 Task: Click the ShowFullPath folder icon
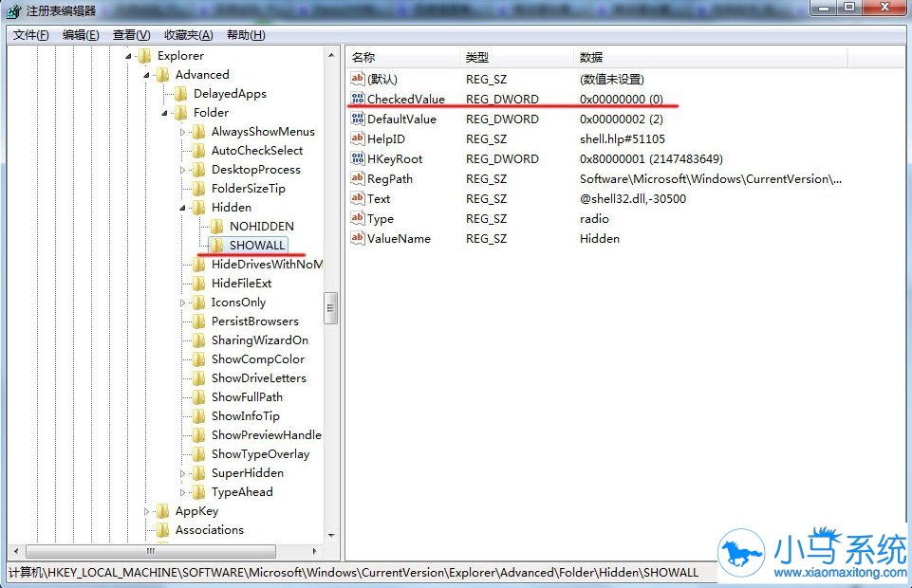199,397
